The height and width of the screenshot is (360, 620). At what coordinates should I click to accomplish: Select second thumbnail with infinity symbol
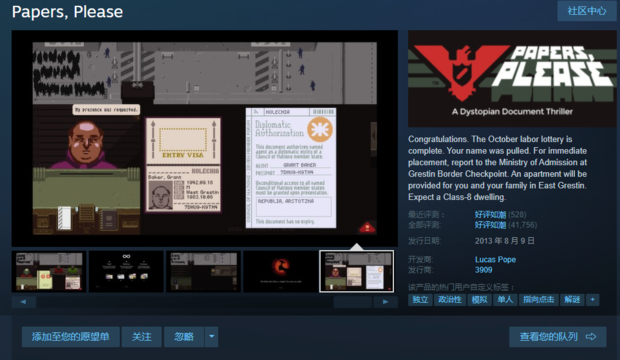click(126, 271)
